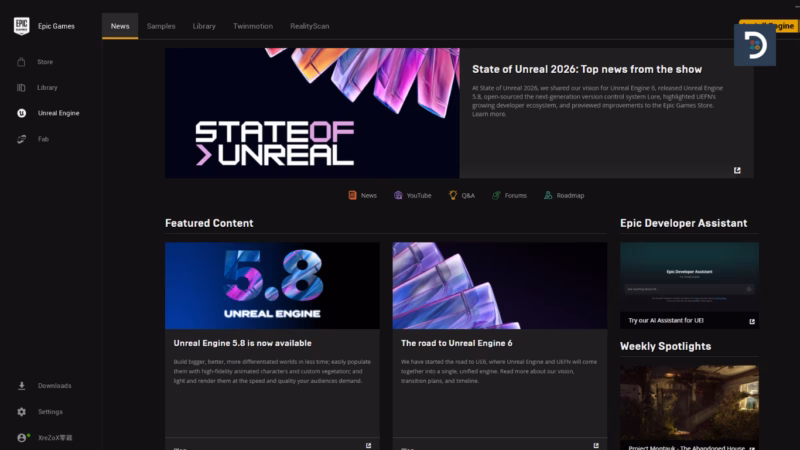Select the Unreal Engine label in sidebar
800x450 pixels.
[x=59, y=113]
